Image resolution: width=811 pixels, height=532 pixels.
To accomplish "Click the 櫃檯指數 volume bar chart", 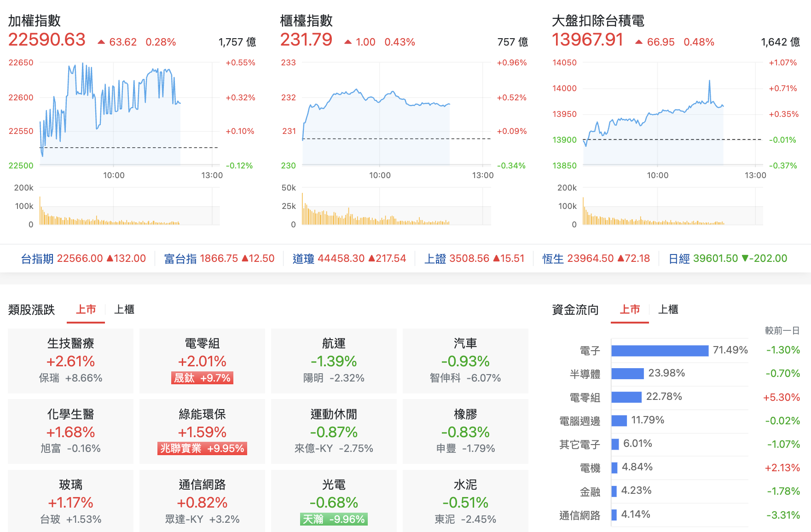I will click(396, 206).
